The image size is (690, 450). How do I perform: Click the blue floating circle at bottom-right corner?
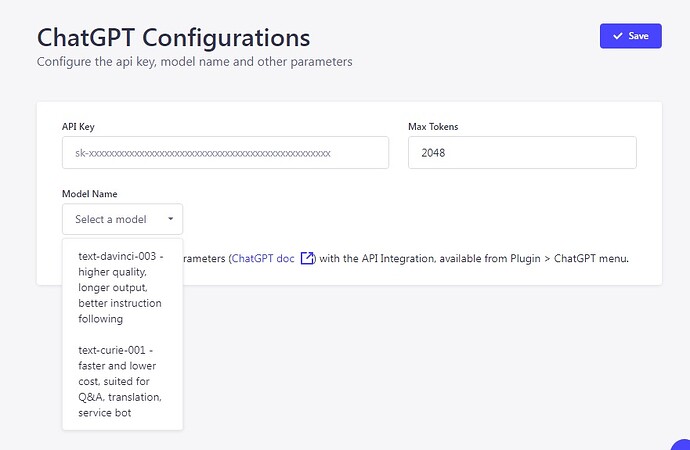pyautogui.click(x=681, y=444)
